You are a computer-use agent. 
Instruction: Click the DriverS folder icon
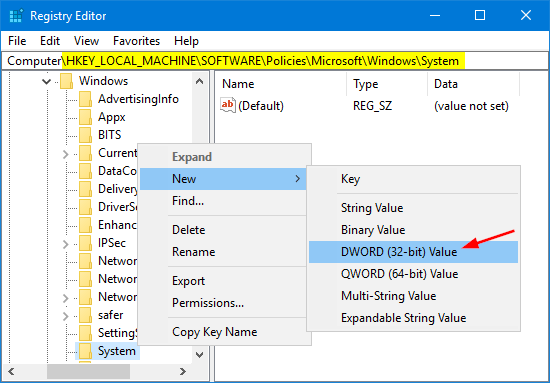85,207
